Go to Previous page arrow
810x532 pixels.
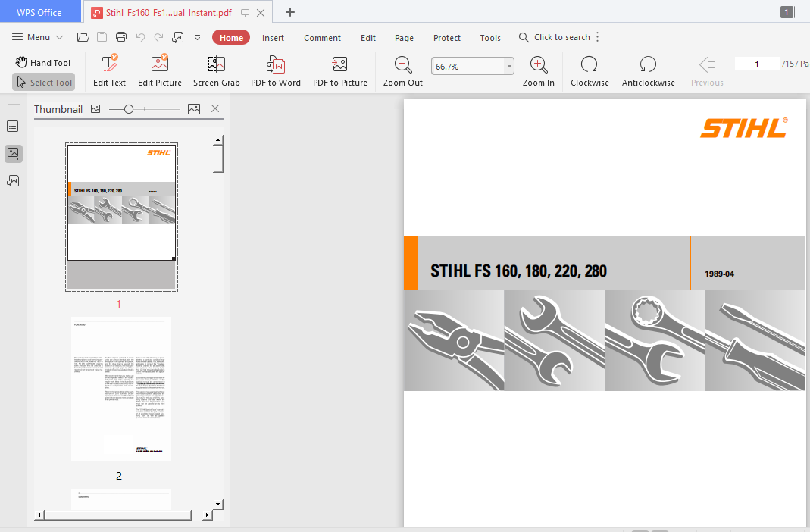pyautogui.click(x=707, y=70)
